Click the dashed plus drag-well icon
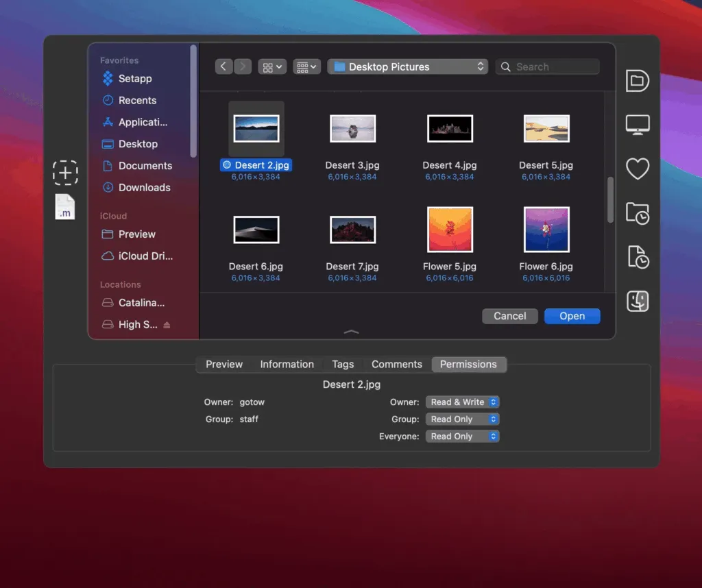The height and width of the screenshot is (588, 702). pos(65,173)
